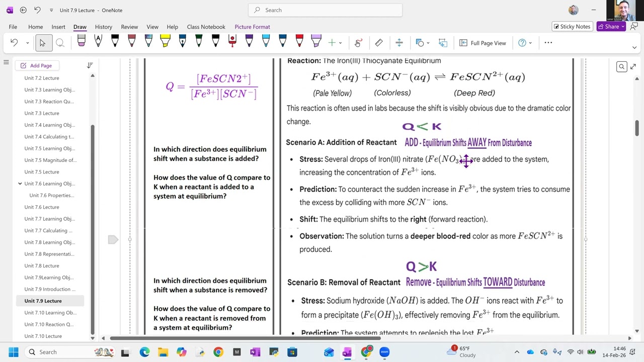Open the Unit 7.6 Properties subpage
The image size is (644, 362).
click(x=52, y=195)
